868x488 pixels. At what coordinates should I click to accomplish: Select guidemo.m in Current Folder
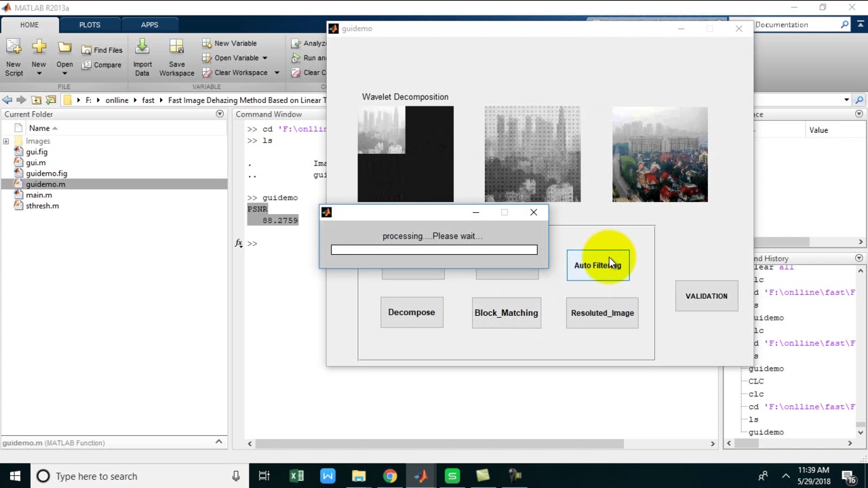tap(45, 184)
